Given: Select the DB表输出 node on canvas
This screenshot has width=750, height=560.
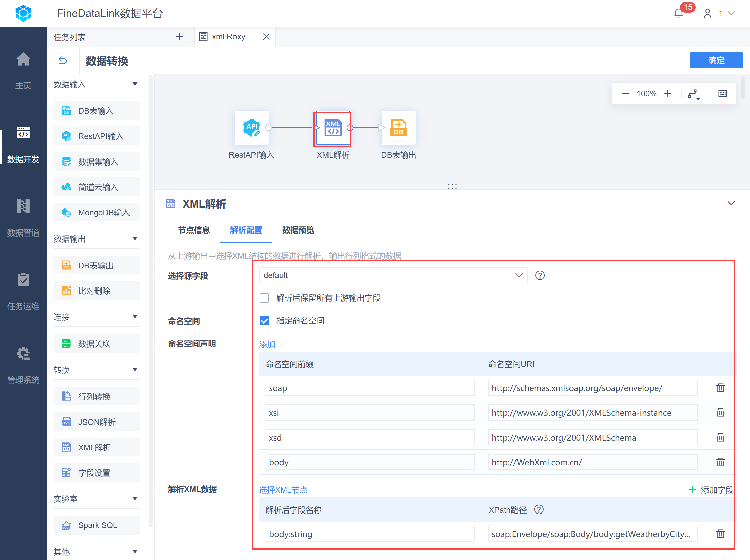Looking at the screenshot, I should point(398,128).
